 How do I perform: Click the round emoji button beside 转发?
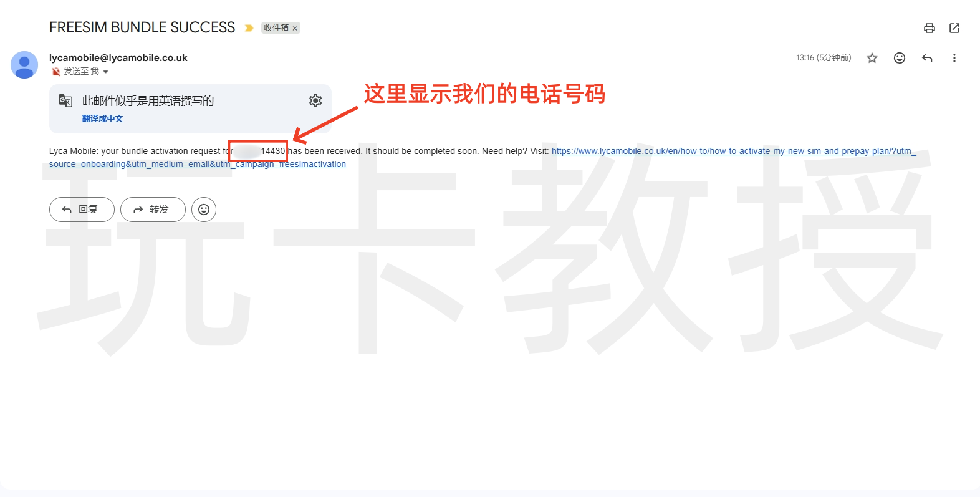point(204,210)
